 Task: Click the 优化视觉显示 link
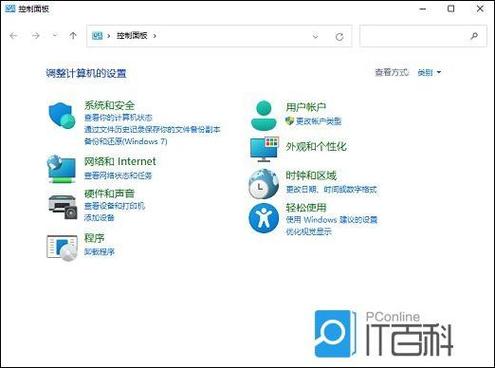[x=308, y=232]
